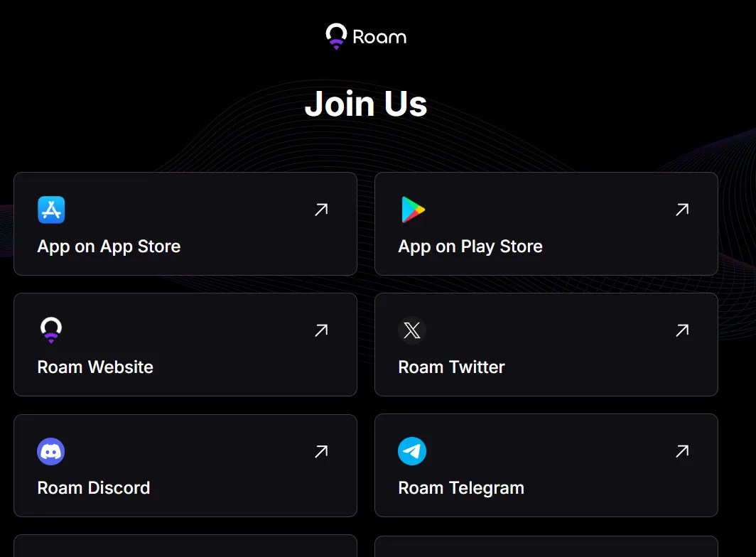Click the Google Play Store icon

click(413, 210)
